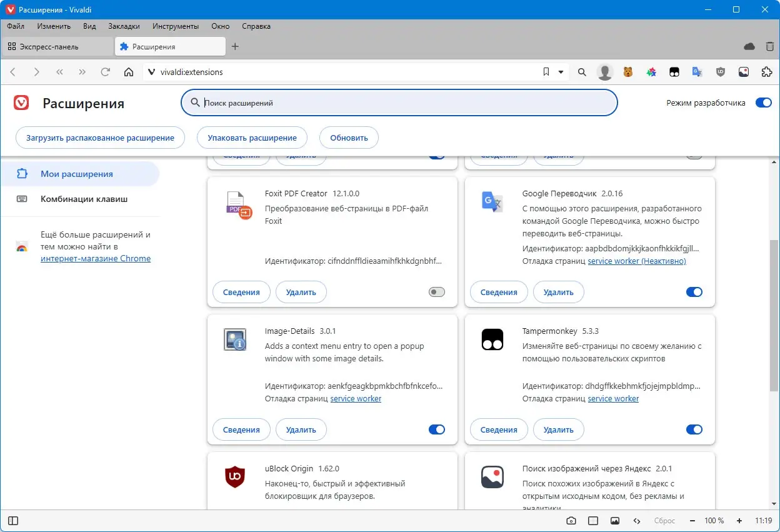Open the trash closed tabs icon
Screen dimensions: 780x532
tap(768, 46)
